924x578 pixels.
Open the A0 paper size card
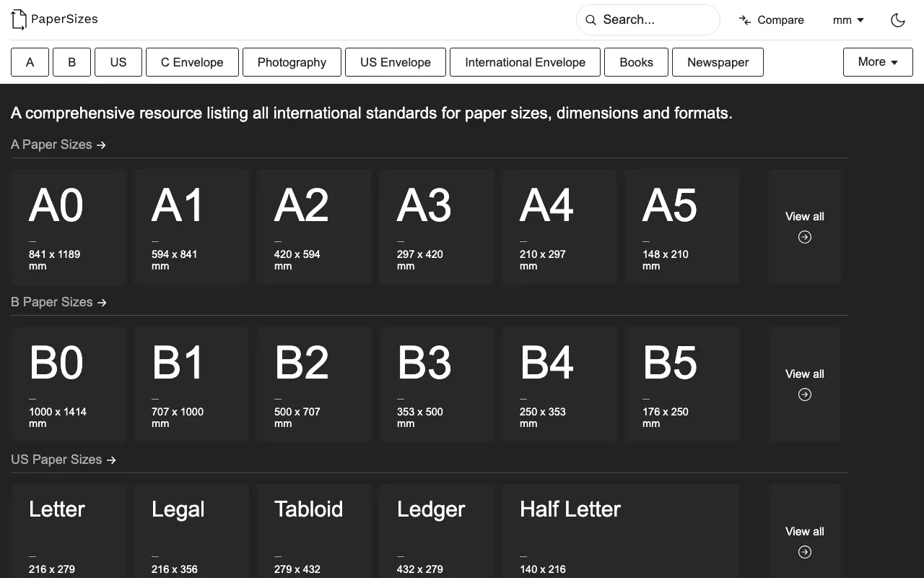[69, 227]
